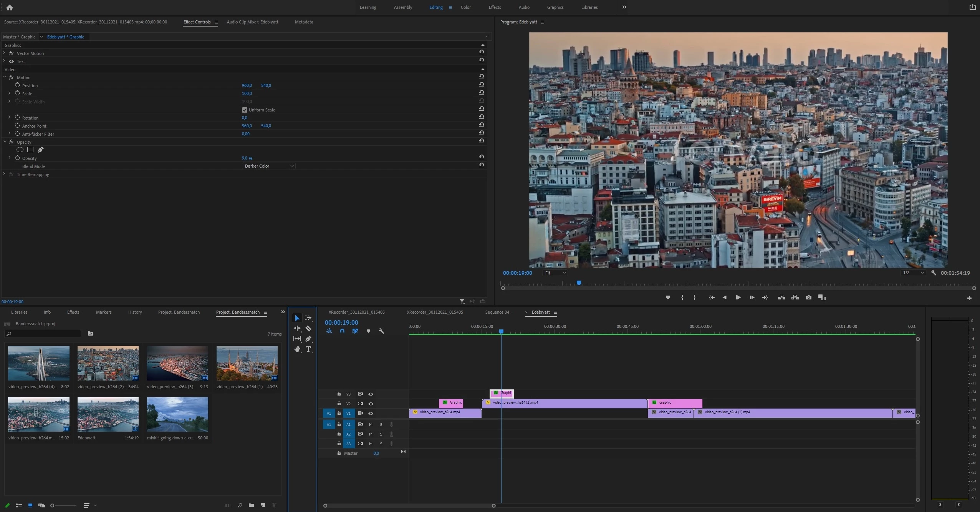The height and width of the screenshot is (512, 980).
Task: Switch to the Color workspace
Action: click(465, 7)
